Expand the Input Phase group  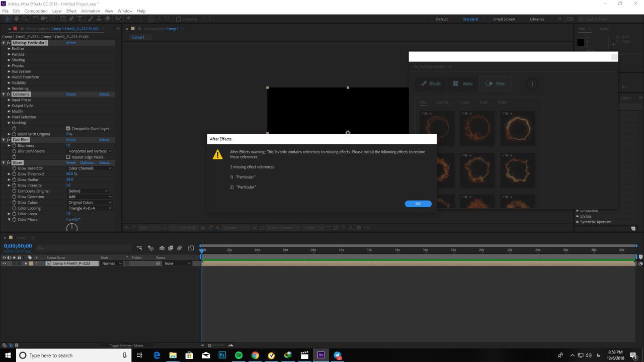tap(9, 100)
